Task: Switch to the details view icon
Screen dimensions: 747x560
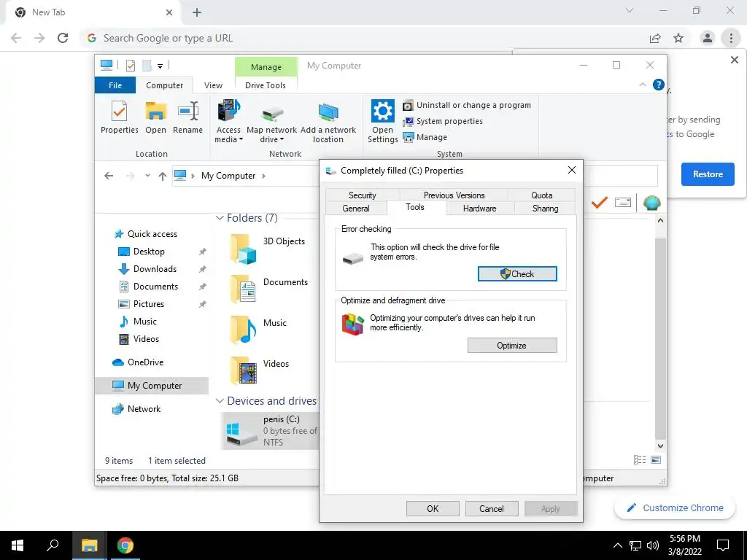Action: [640, 459]
